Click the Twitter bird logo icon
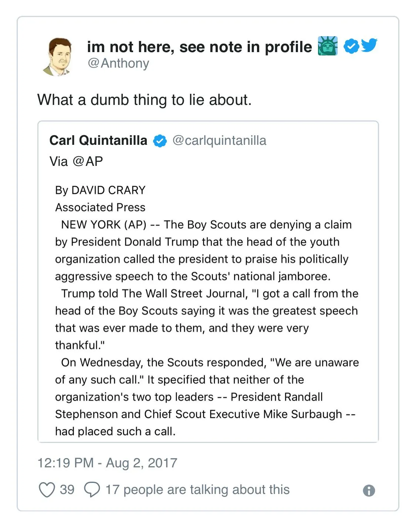The width and height of the screenshot is (416, 532). [x=369, y=45]
